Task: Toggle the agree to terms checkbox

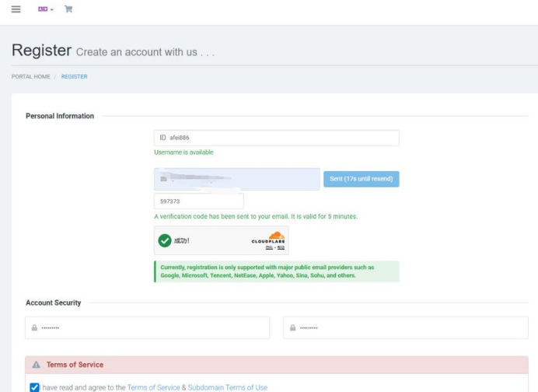Action: point(34,387)
